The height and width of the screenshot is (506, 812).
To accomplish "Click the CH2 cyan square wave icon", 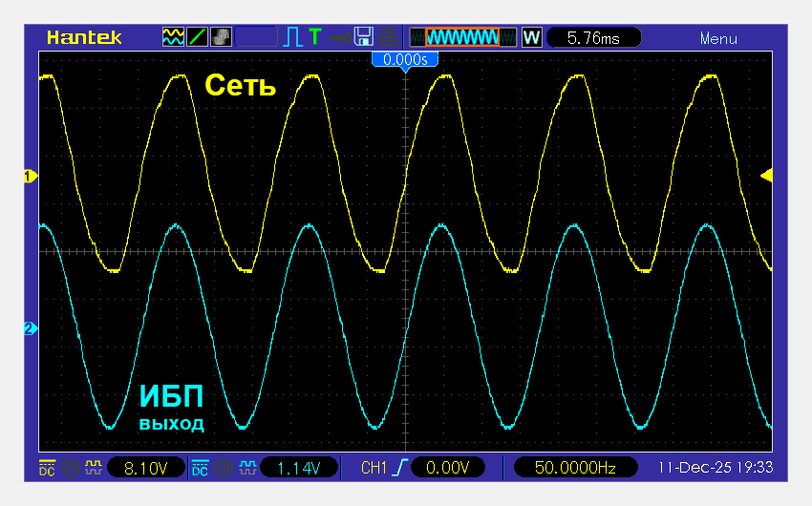I will click(x=247, y=467).
